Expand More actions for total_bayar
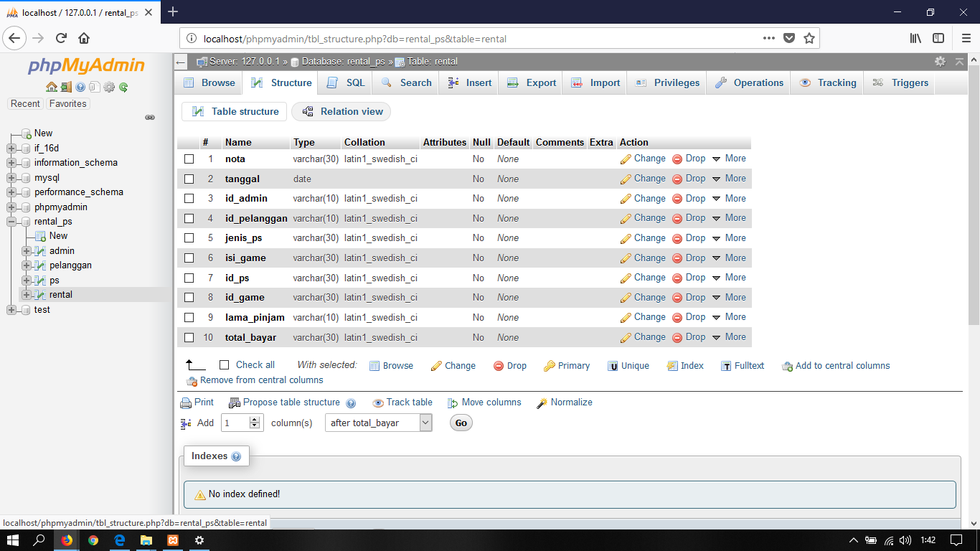980x551 pixels. pos(735,337)
